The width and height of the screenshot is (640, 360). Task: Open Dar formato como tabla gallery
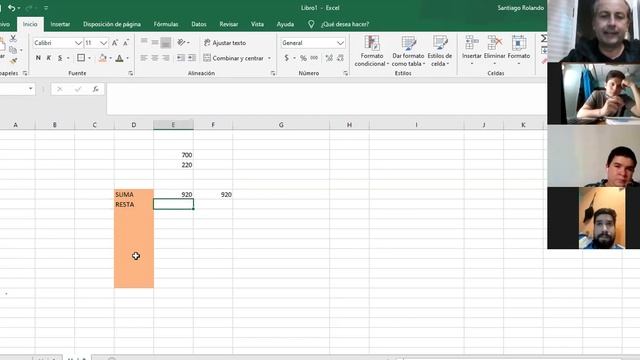[408, 51]
